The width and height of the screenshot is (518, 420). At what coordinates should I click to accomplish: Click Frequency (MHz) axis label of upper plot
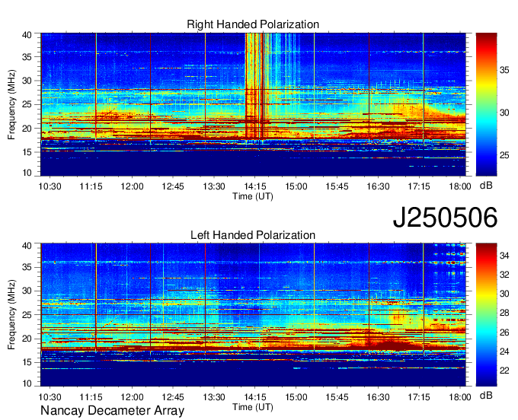coord(12,103)
